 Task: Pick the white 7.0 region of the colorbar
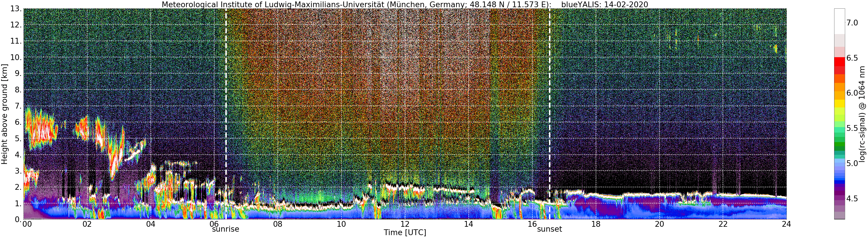[x=839, y=21]
